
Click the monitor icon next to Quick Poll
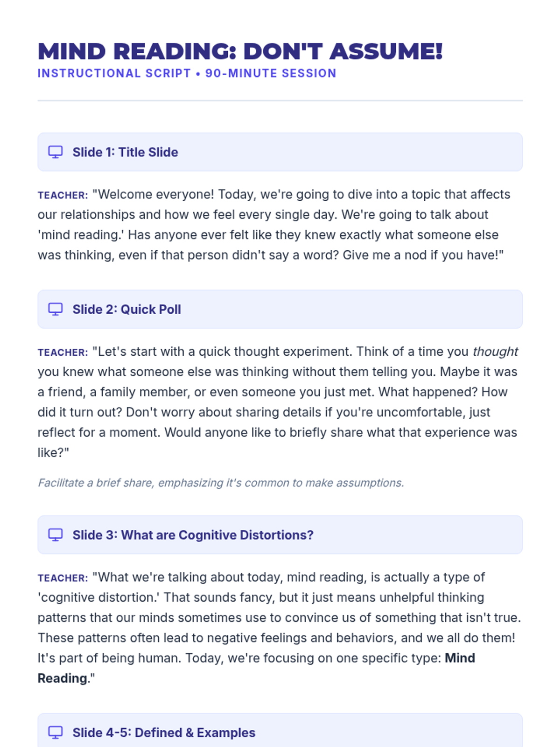[x=56, y=310]
